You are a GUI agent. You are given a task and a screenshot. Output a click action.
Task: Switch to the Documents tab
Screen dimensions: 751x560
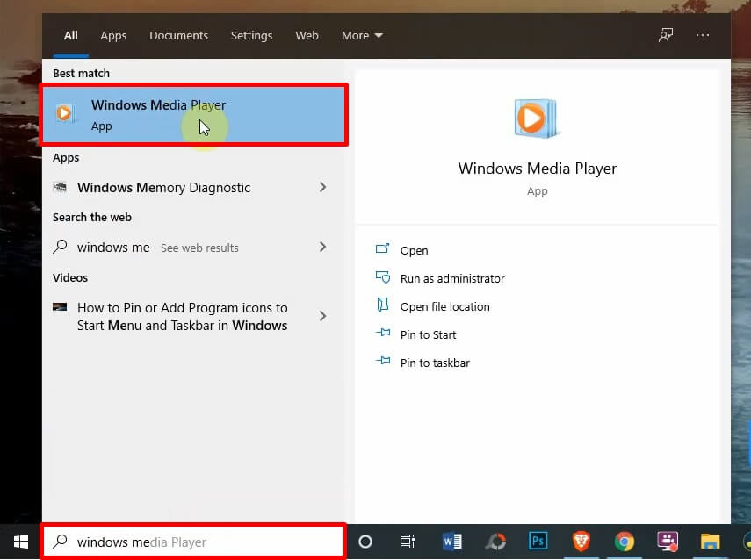[x=178, y=35]
